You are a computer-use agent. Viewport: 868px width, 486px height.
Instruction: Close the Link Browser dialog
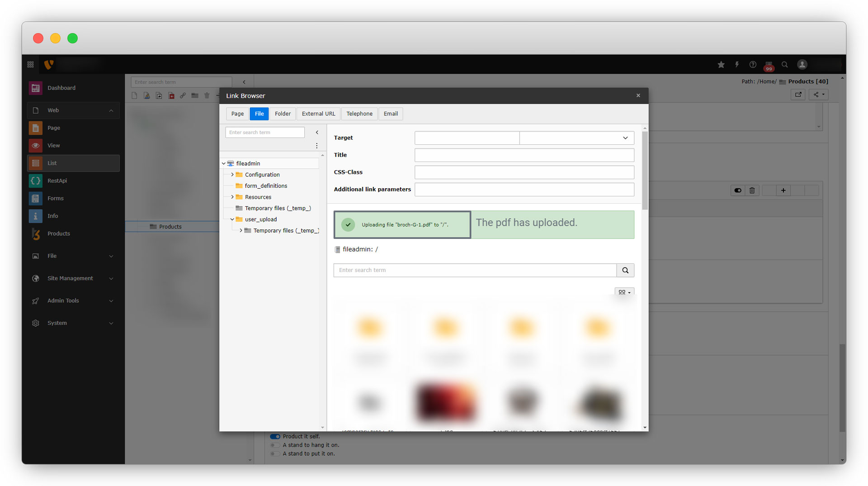[638, 95]
